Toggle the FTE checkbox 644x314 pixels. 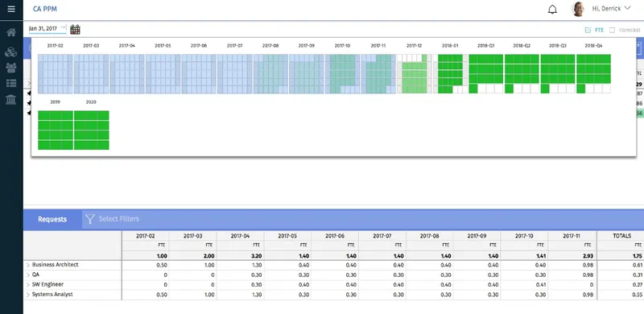[588, 30]
